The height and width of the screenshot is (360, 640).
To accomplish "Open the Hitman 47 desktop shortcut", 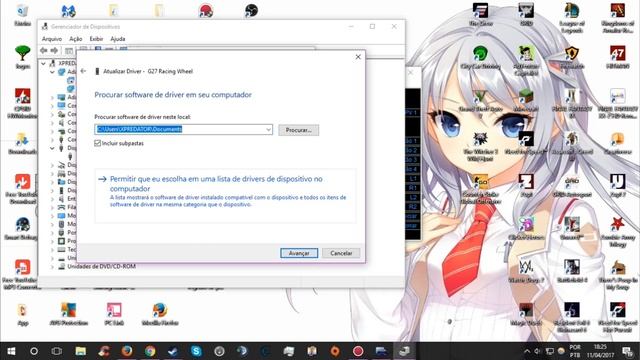I will [x=617, y=57].
